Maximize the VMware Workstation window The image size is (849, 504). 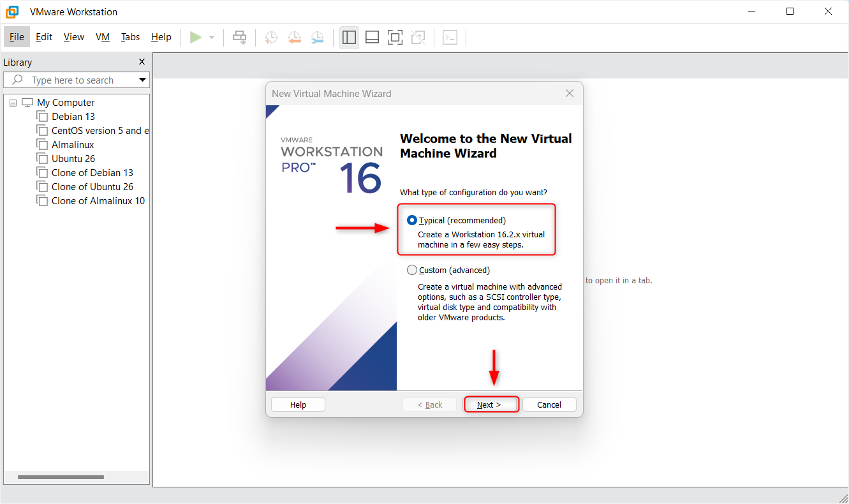point(790,11)
